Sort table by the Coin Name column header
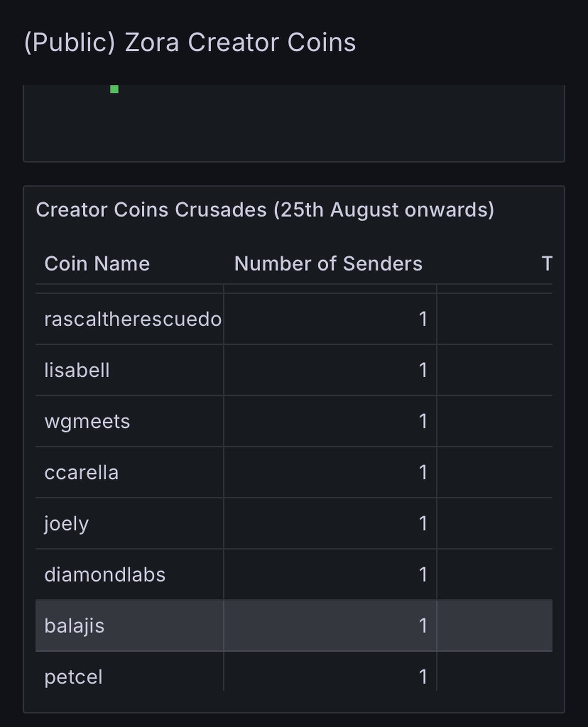This screenshot has height=727, width=588. [97, 264]
